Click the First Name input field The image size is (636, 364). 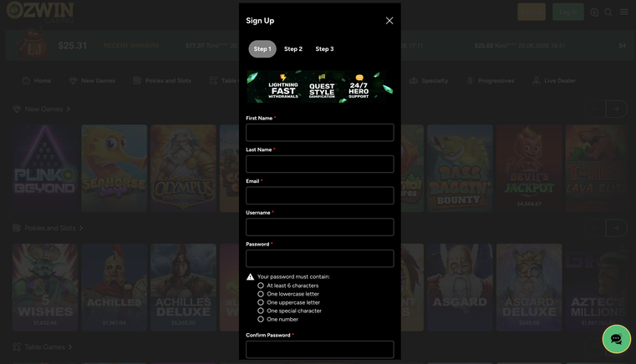pyautogui.click(x=319, y=133)
